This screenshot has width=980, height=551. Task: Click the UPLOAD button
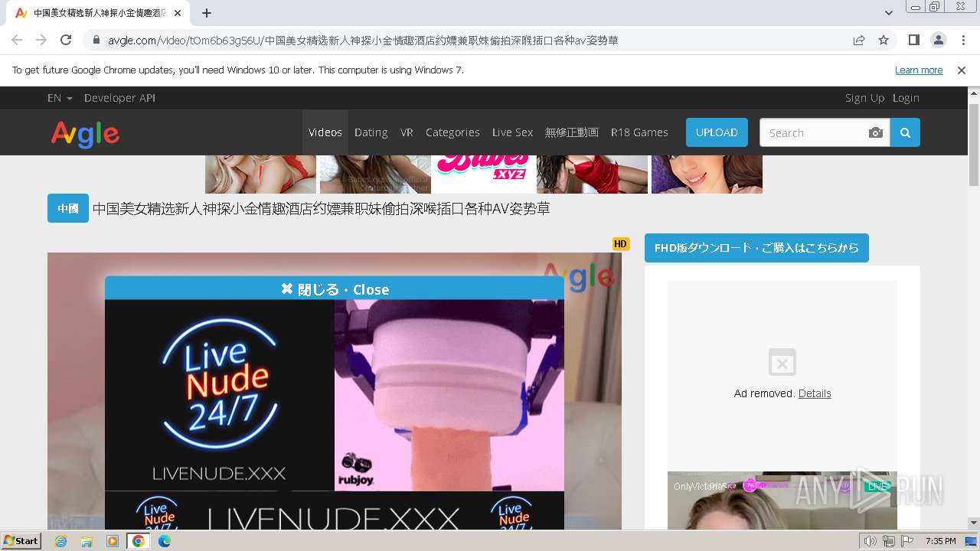(717, 132)
